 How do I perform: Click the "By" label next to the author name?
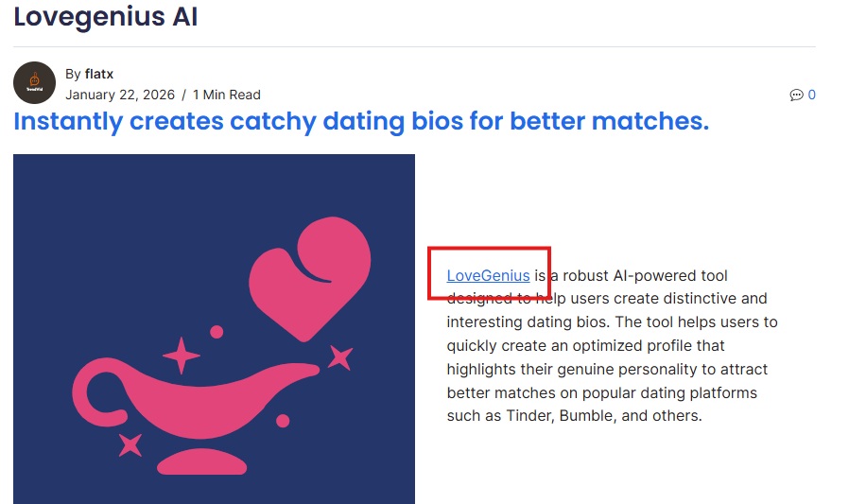point(73,74)
